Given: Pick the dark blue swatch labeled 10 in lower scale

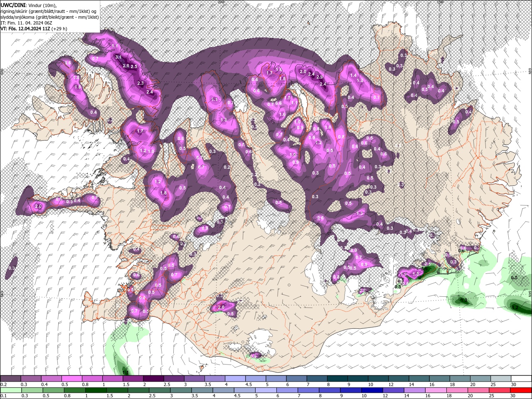Looking at the screenshot, I should coord(372,390).
